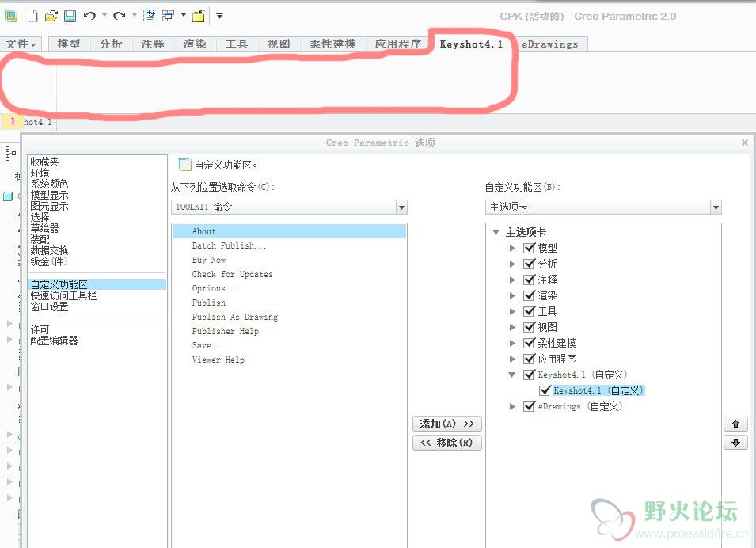Click the 添加(A) >> button

447,424
